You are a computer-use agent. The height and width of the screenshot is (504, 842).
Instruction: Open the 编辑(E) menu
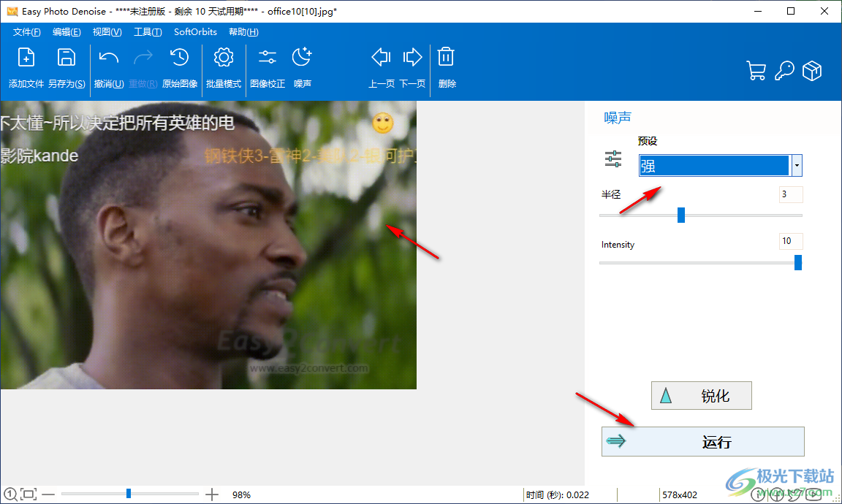pos(67,32)
